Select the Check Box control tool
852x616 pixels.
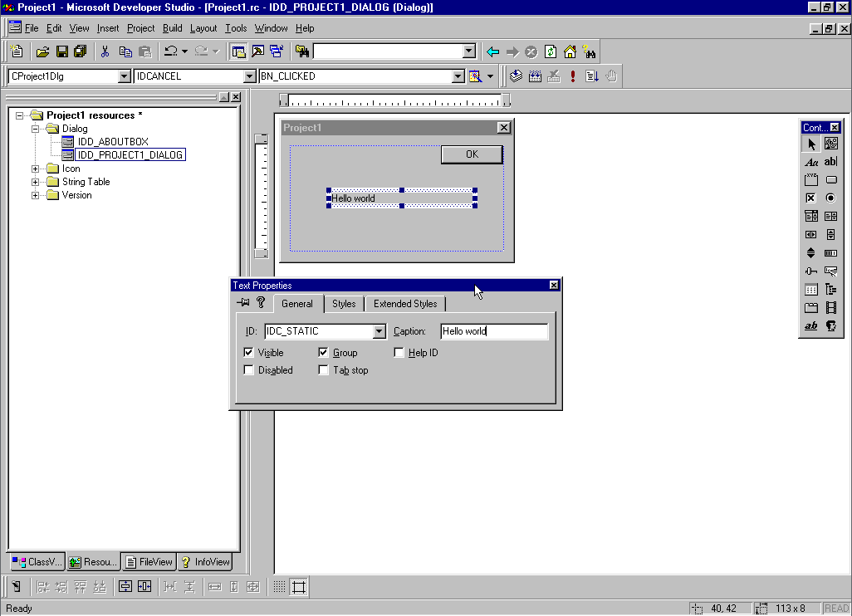810,198
